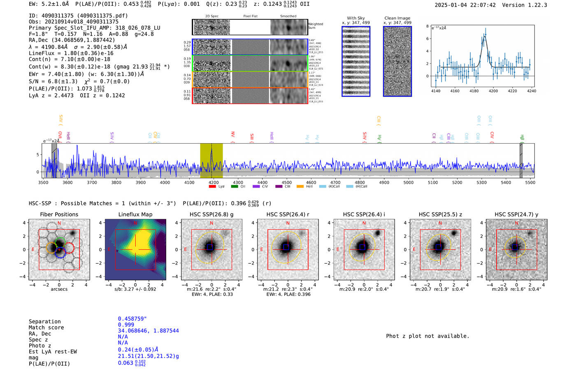Click the (K)CaII legend swatch
Image resolution: width=576 pixels, height=392 pixels.
click(323, 186)
